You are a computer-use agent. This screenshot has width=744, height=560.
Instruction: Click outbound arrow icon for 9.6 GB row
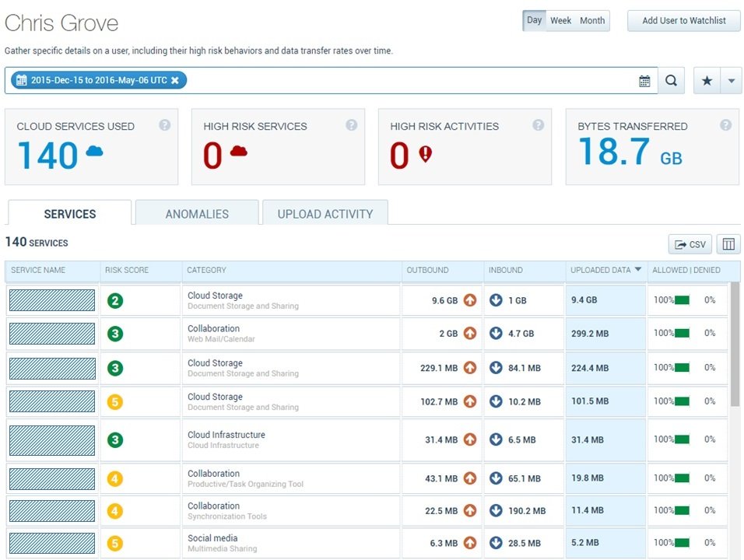tap(470, 300)
